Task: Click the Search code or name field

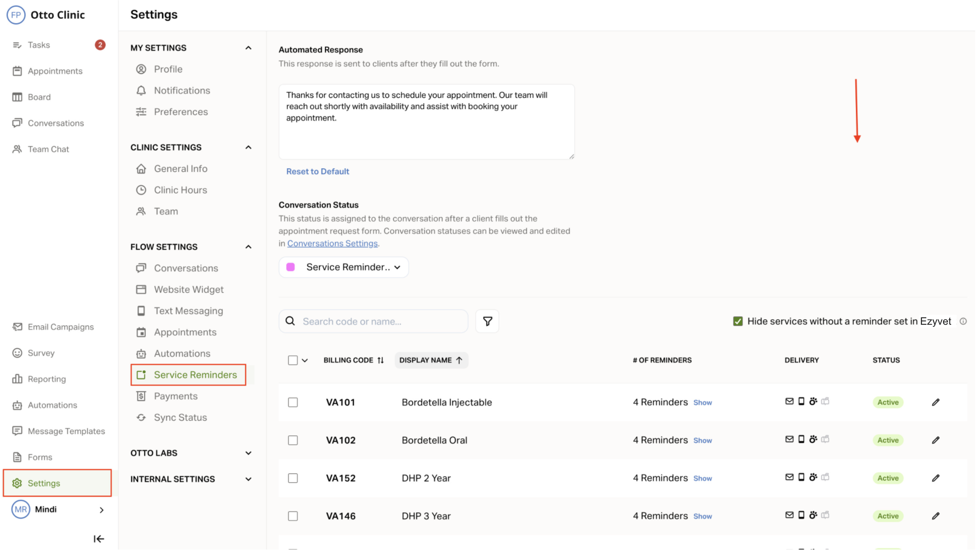Action: pos(374,321)
